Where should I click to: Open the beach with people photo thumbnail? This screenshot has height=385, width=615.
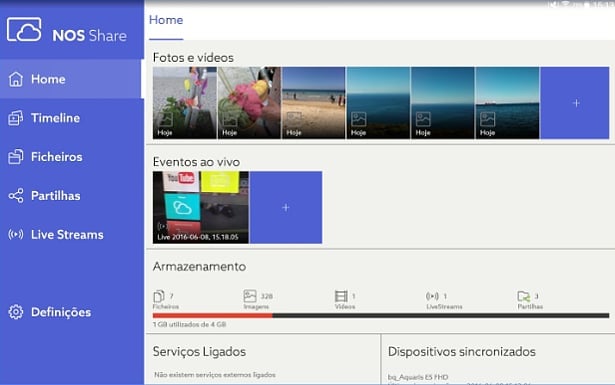point(313,103)
